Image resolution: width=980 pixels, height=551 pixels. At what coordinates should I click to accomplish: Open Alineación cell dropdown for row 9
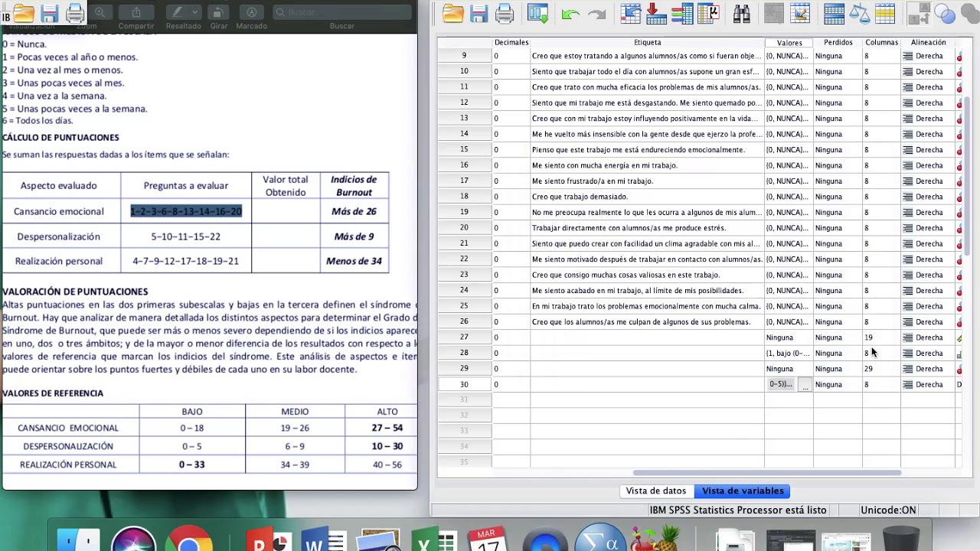929,56
